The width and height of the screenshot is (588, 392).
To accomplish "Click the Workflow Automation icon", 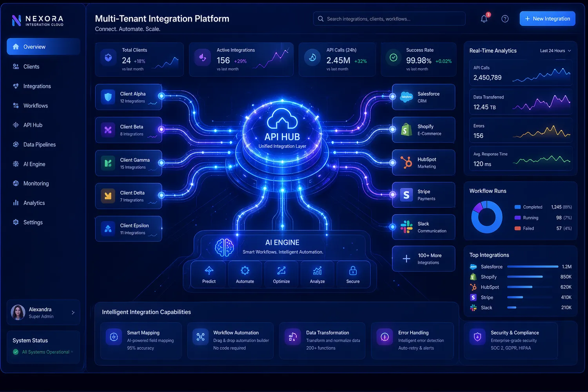I will 201,337.
